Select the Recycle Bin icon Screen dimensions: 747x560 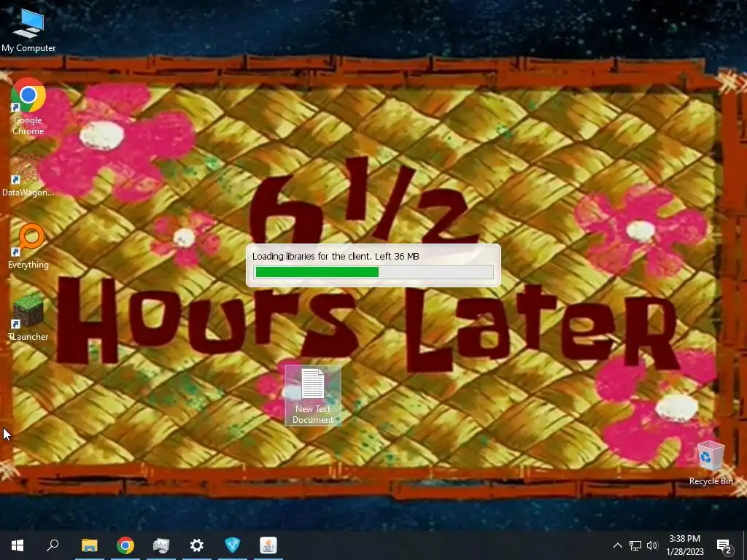click(711, 463)
